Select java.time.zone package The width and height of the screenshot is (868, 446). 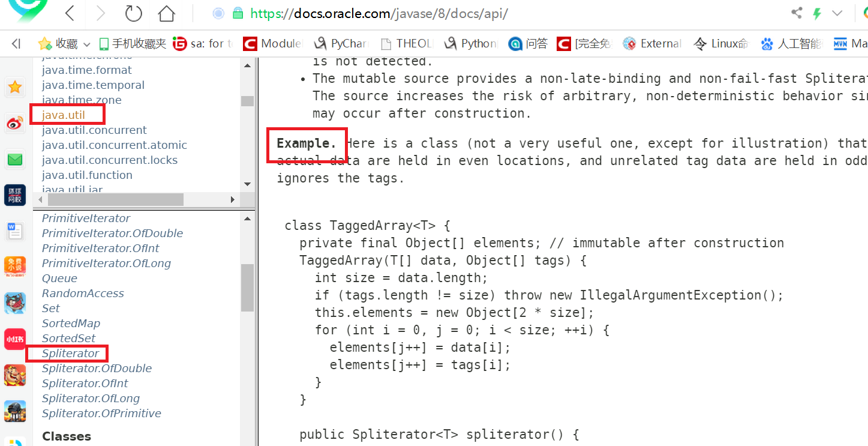tap(82, 100)
